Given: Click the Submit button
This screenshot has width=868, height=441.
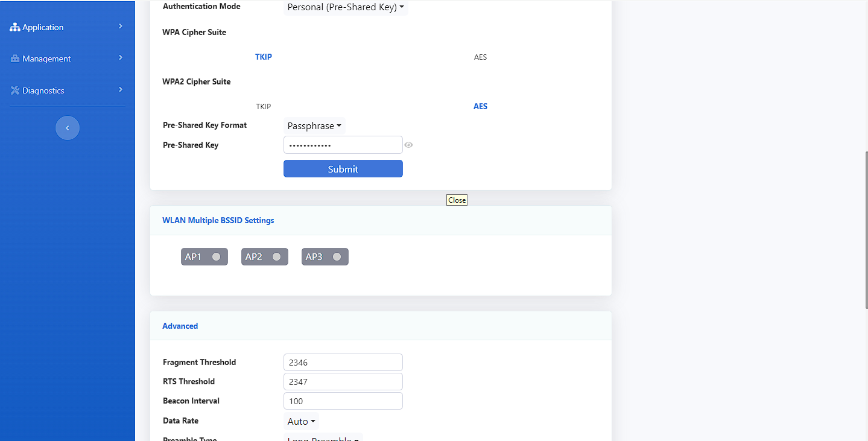Looking at the screenshot, I should (343, 169).
